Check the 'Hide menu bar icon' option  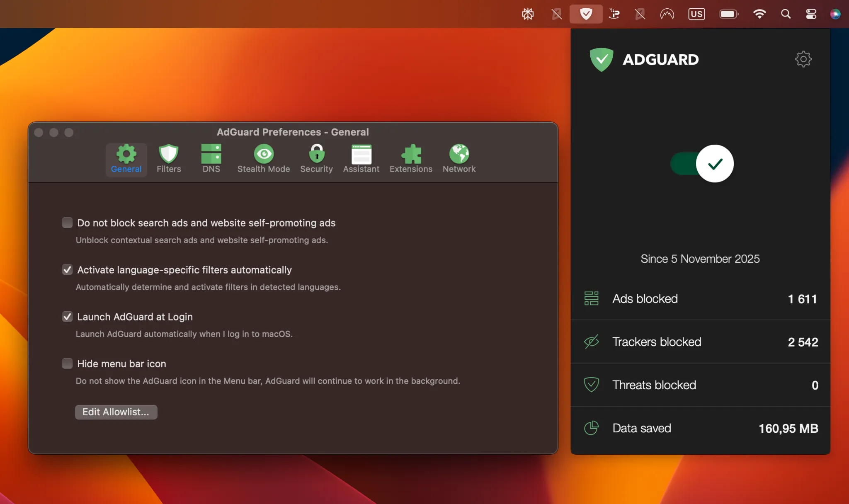click(67, 363)
